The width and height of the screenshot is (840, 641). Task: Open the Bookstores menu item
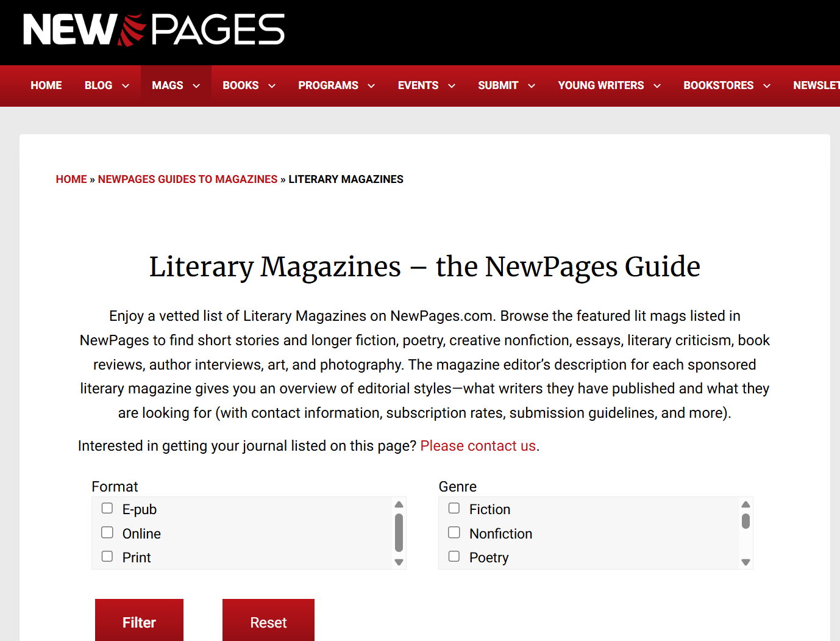coord(719,85)
